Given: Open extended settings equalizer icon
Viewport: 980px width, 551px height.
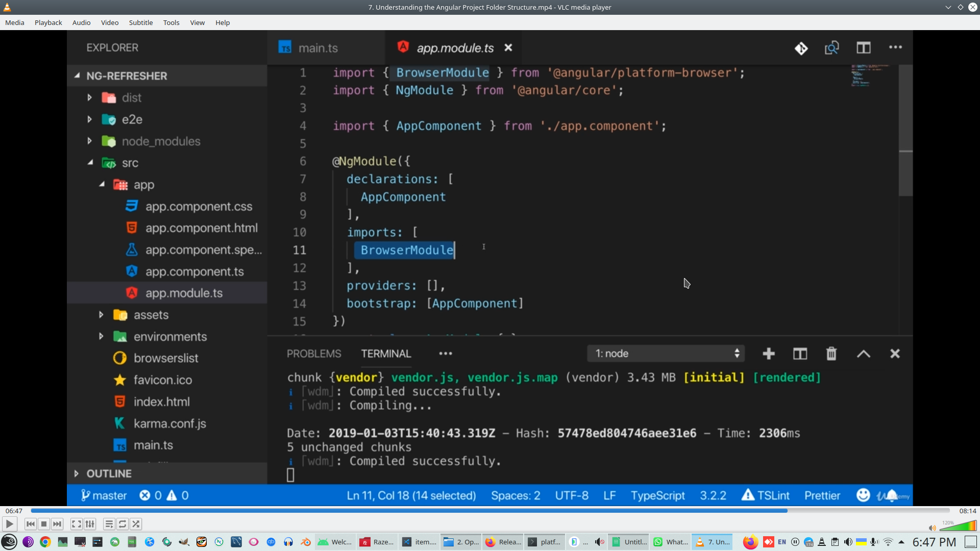Looking at the screenshot, I should [x=90, y=524].
